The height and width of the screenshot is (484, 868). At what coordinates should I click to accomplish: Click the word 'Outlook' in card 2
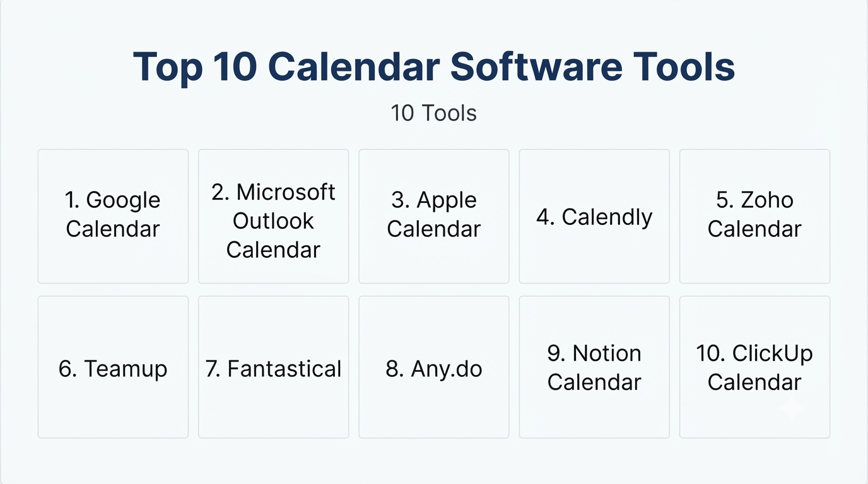tap(273, 221)
